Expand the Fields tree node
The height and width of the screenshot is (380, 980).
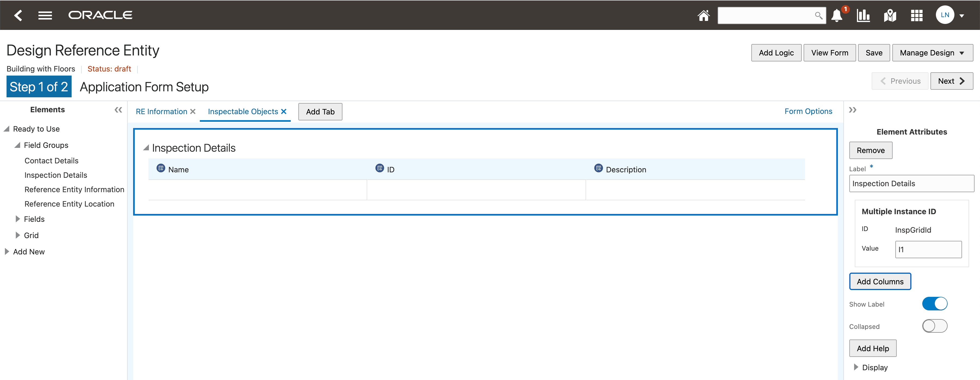(x=17, y=219)
